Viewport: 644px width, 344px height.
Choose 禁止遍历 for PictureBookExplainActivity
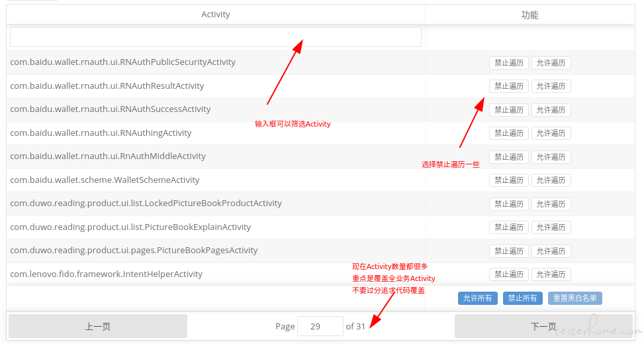click(x=508, y=227)
